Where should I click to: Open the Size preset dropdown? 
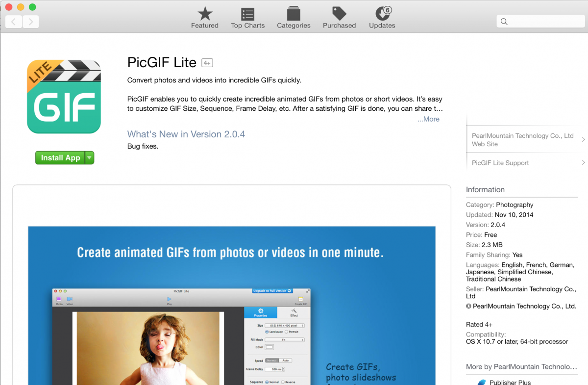click(x=284, y=325)
